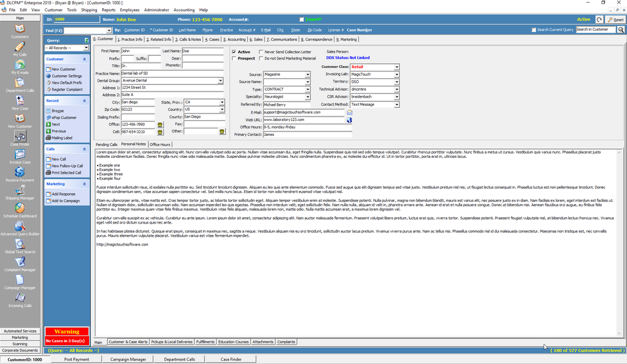This screenshot has width=627, height=364.
Task: Start a Global Text Search
Action: 19,246
